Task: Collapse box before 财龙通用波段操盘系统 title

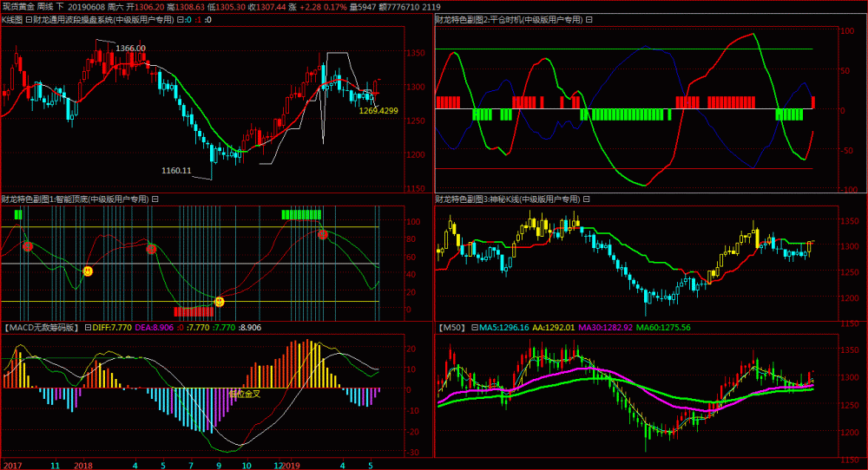Action: point(29,20)
